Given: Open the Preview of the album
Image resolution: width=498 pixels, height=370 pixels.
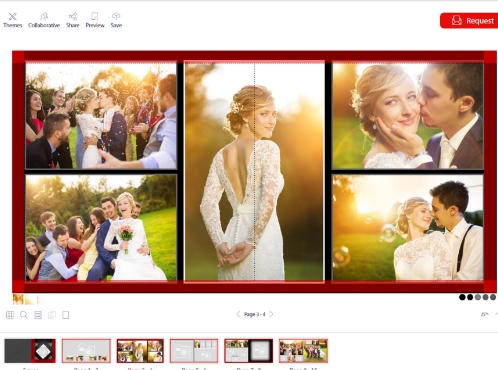Looking at the screenshot, I should 95,20.
